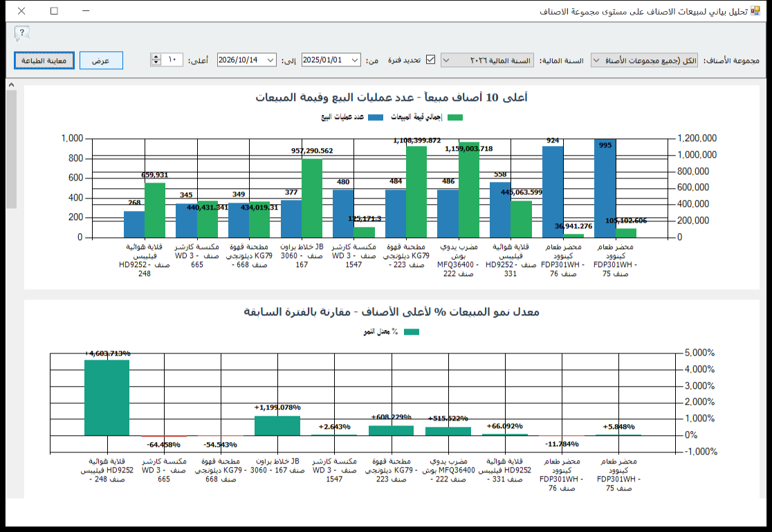
Task: Maximize the analysis window
Action: pyautogui.click(x=54, y=11)
